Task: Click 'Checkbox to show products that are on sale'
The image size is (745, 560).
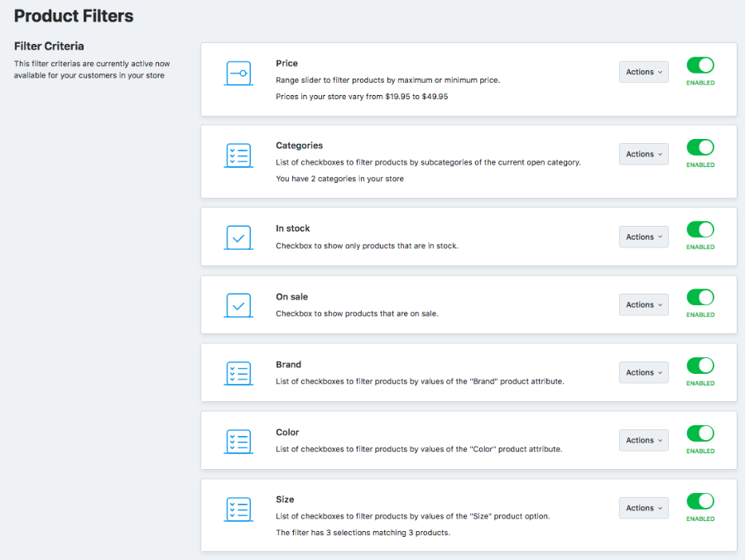Action: 357,314
